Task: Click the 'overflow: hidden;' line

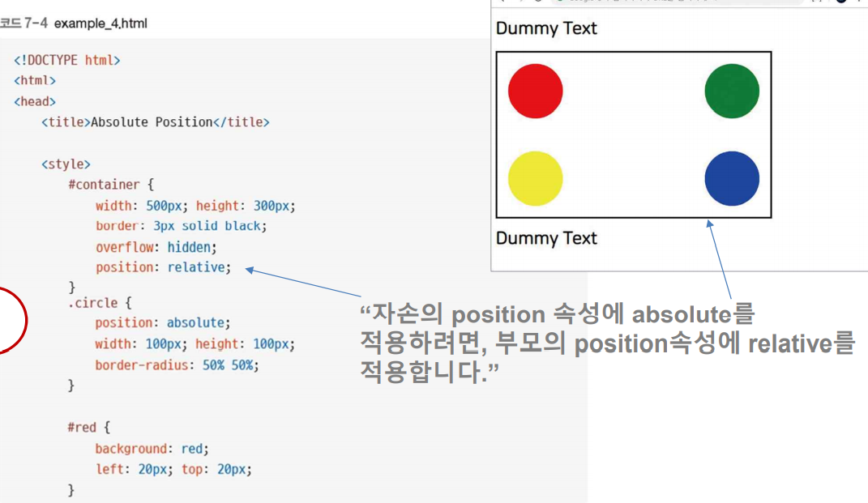Action: click(x=156, y=247)
